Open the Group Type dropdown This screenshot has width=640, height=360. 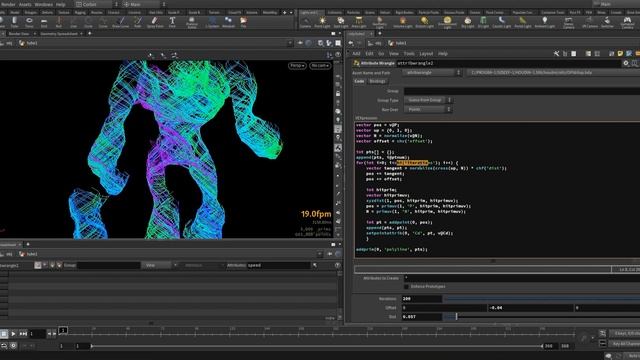(428, 100)
